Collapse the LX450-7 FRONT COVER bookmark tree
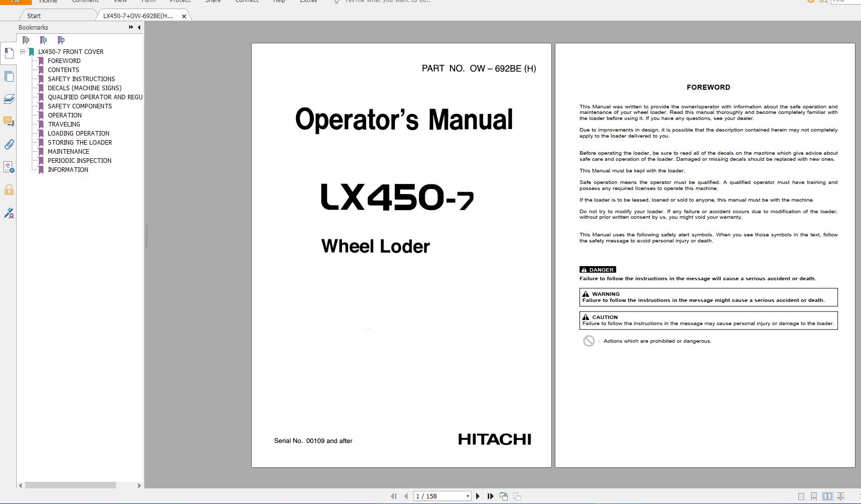 pos(23,51)
